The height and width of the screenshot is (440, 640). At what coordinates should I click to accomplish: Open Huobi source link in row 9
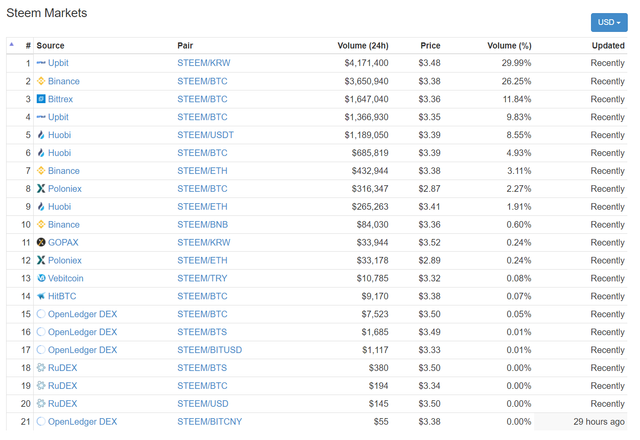click(59, 207)
